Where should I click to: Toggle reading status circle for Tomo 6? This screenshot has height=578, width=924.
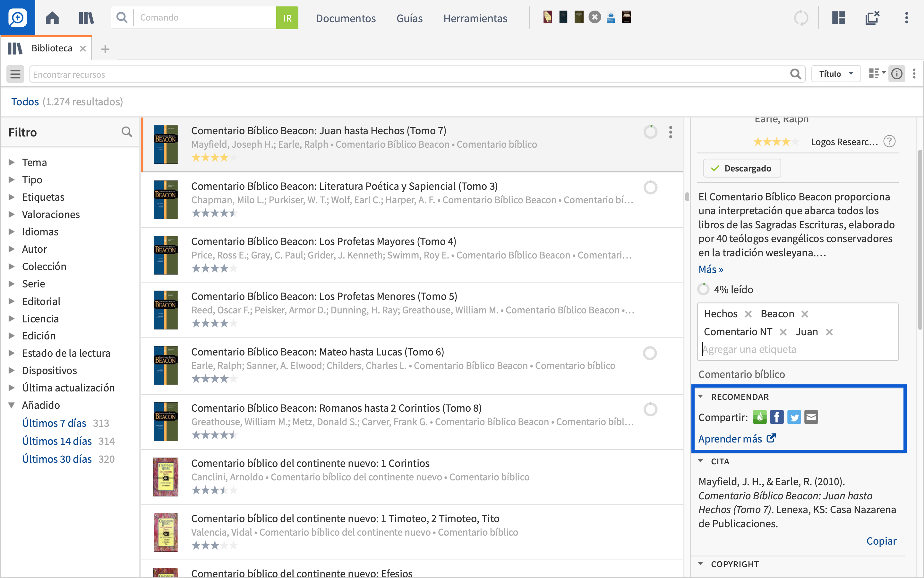649,353
